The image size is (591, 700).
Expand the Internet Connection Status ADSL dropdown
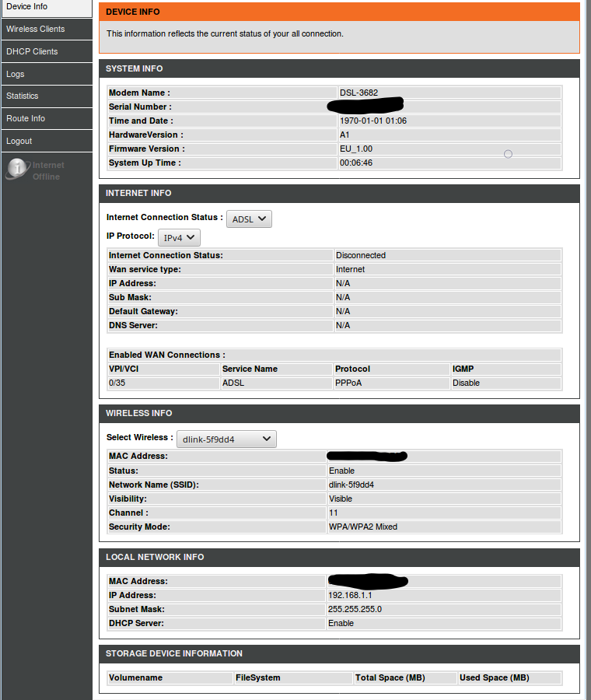tap(250, 219)
